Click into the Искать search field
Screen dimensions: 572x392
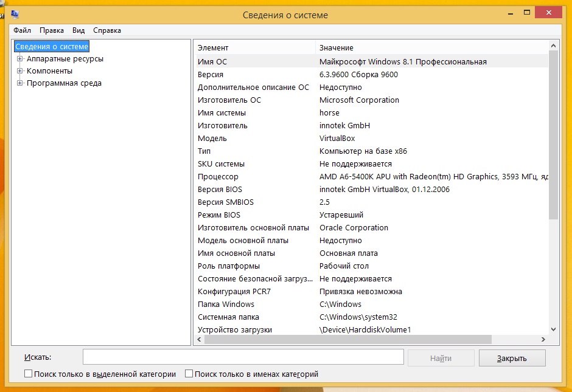[x=243, y=357]
